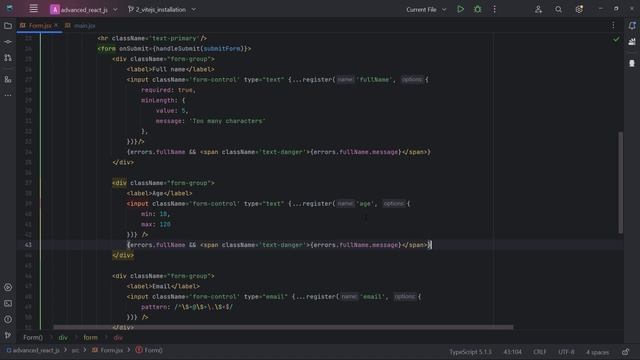This screenshot has width=640, height=360.
Task: Click the horizontal scrollbar at editor bottom
Action: 283,327
